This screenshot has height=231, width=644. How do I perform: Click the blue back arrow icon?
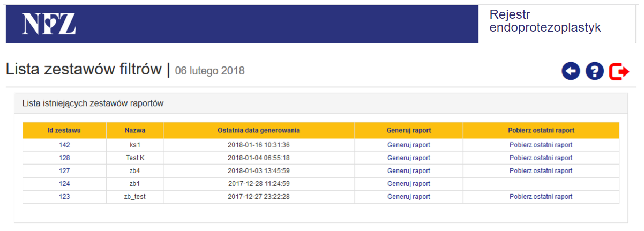(571, 71)
